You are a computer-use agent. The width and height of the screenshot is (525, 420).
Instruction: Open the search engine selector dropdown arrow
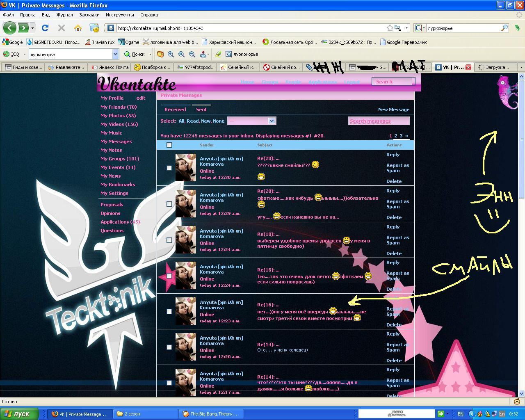tap(424, 28)
